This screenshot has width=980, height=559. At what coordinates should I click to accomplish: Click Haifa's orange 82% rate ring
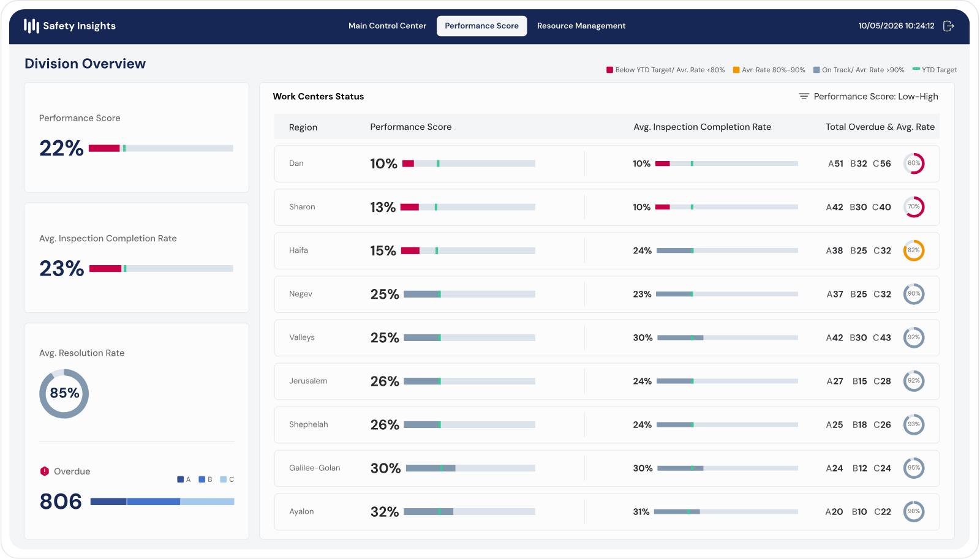[x=914, y=250]
